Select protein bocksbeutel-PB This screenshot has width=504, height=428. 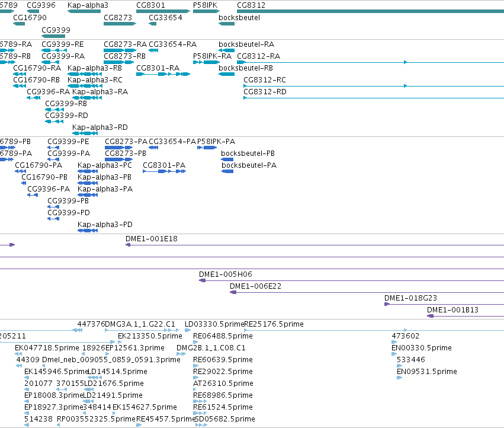[x=248, y=154]
